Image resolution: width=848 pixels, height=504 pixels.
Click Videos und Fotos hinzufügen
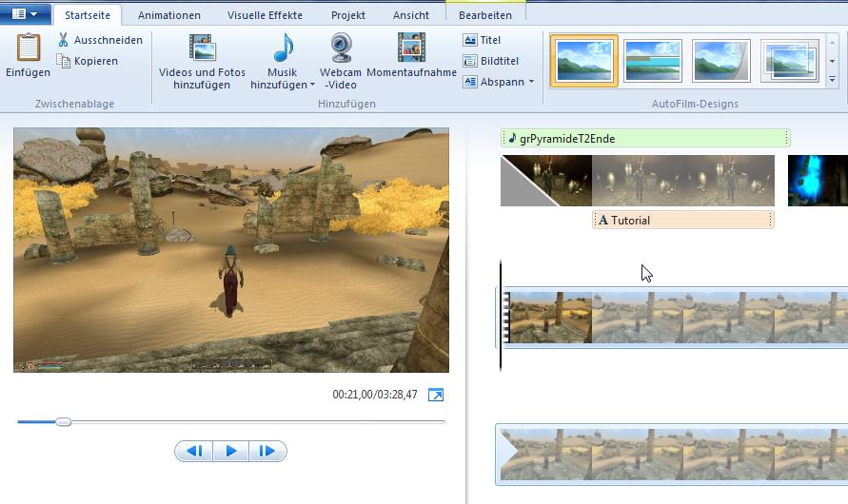202,62
